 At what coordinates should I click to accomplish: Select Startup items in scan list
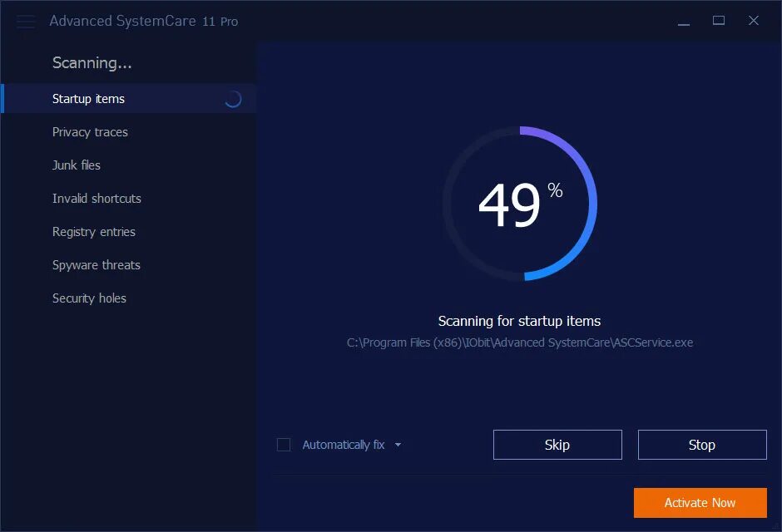129,99
